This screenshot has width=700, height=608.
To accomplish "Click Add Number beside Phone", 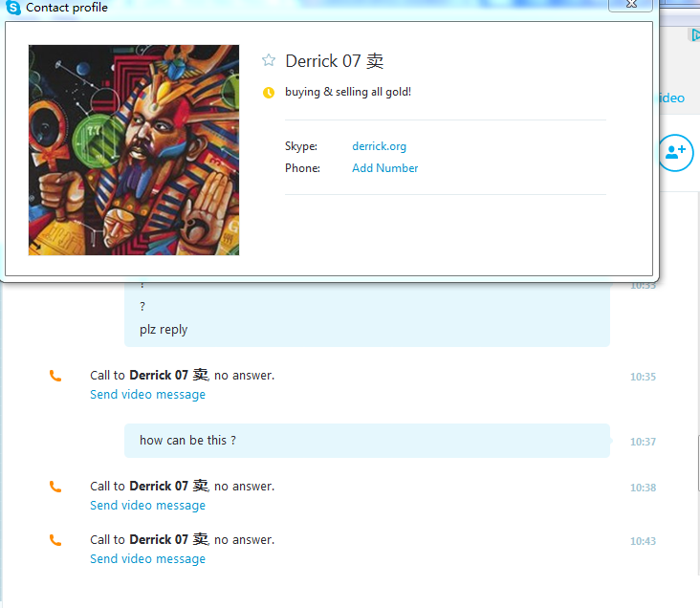I will tap(384, 168).
